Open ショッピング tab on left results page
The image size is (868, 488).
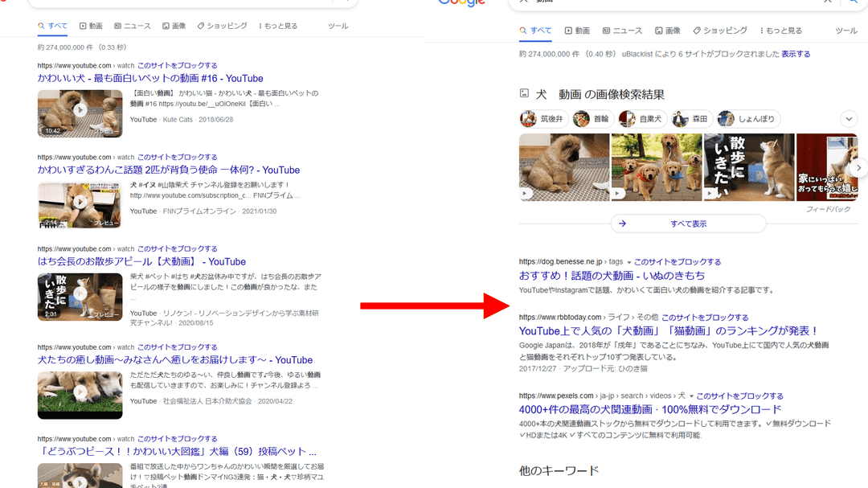(x=222, y=26)
